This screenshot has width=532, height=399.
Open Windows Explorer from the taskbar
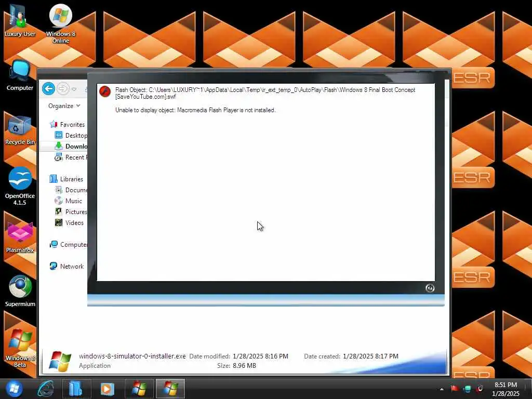coord(76,389)
